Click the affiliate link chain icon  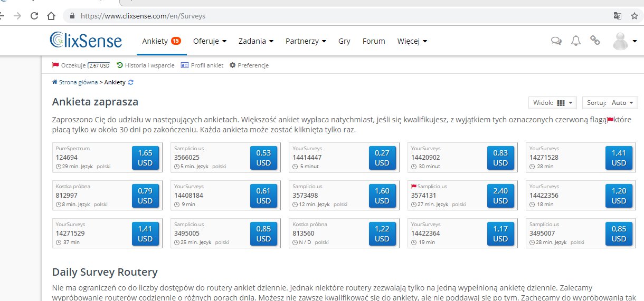click(595, 40)
